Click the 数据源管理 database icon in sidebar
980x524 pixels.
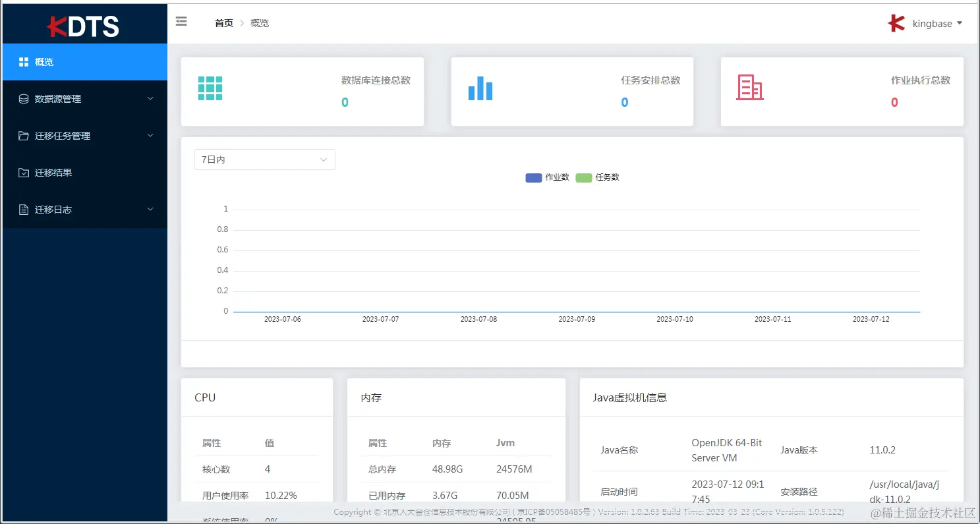pyautogui.click(x=22, y=99)
